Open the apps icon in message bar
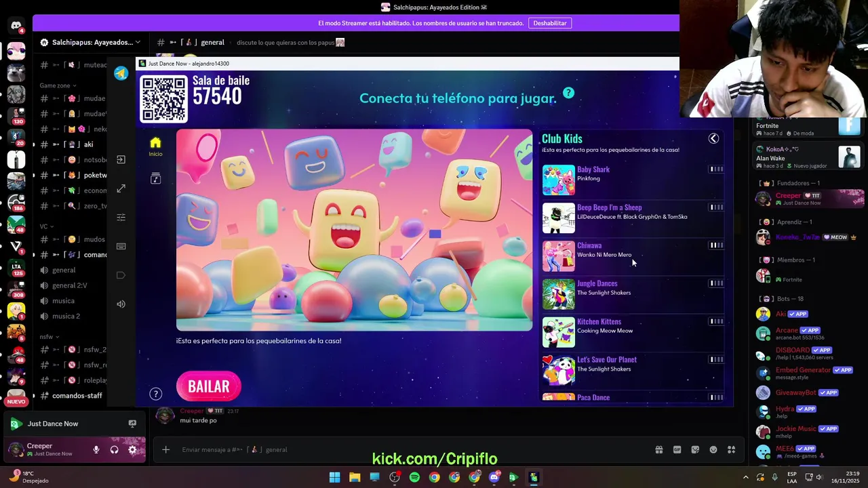The height and width of the screenshot is (488, 868). [x=731, y=449]
